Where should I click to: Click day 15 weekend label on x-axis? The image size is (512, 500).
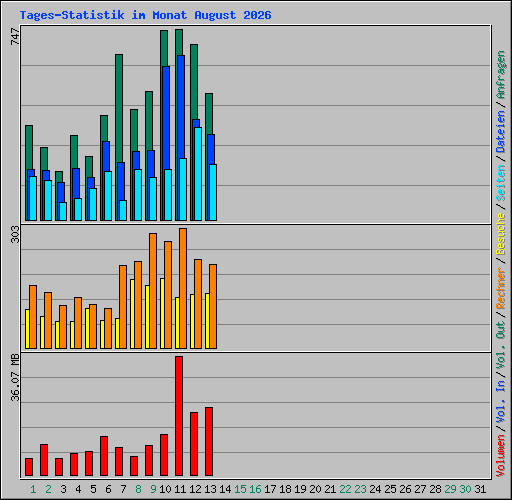click(x=240, y=489)
